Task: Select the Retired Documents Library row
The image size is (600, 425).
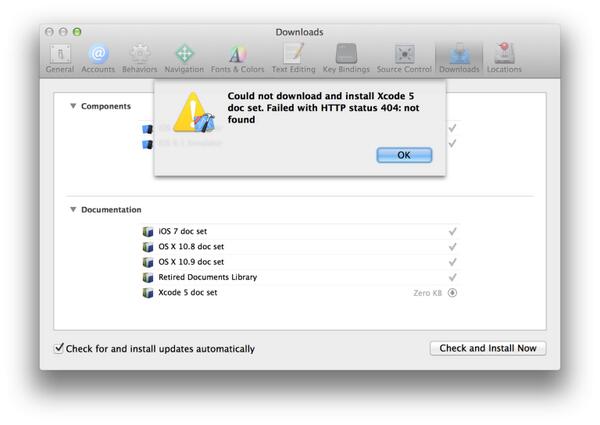Action: tap(300, 277)
